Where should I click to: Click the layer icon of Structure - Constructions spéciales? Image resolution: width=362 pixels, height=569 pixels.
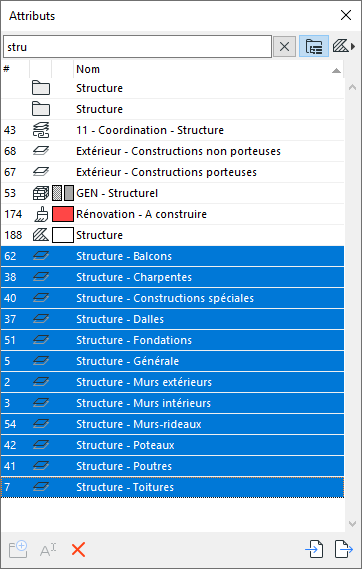(x=41, y=298)
